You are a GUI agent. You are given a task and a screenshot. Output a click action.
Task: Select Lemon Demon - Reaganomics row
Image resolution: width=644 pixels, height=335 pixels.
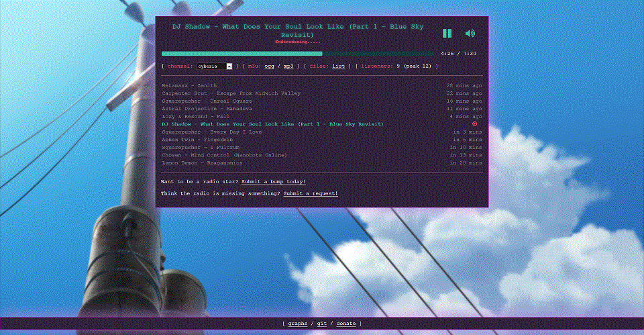(x=321, y=163)
